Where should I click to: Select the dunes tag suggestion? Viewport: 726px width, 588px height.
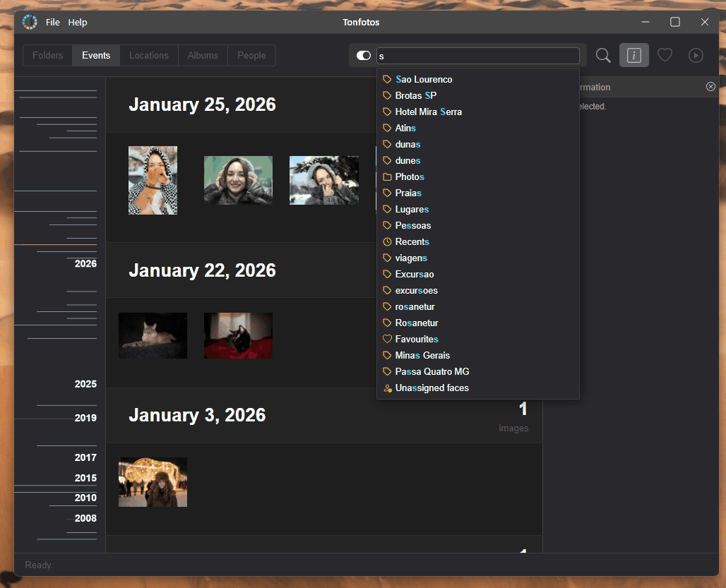(x=478, y=160)
